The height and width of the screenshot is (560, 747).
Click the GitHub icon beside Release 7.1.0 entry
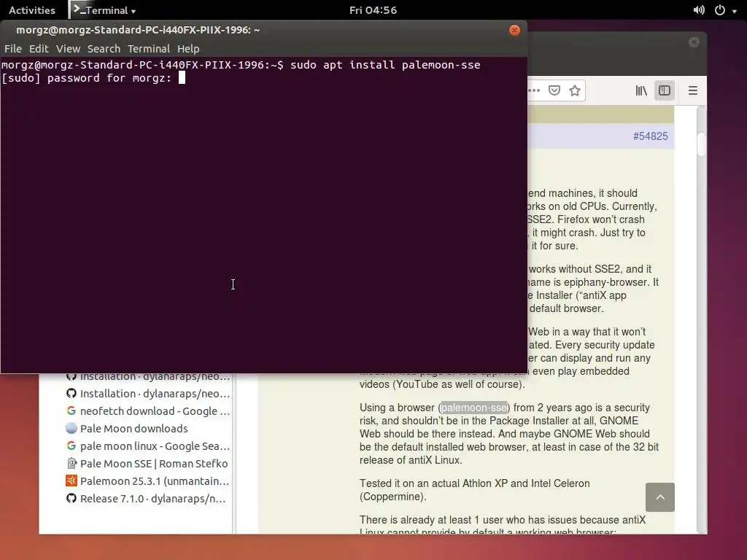click(x=71, y=499)
